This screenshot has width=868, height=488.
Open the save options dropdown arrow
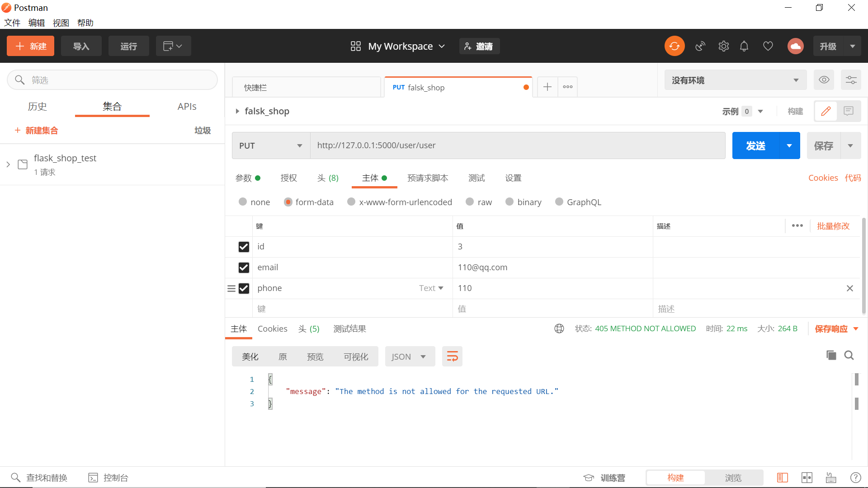[850, 145]
